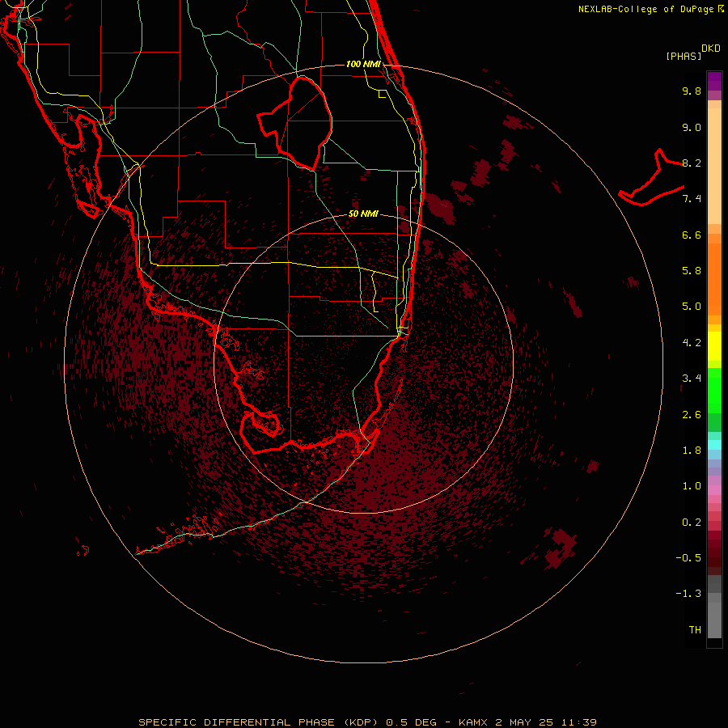Click the cyan segment of the color bar
This screenshot has width=728, height=728.
[x=714, y=445]
